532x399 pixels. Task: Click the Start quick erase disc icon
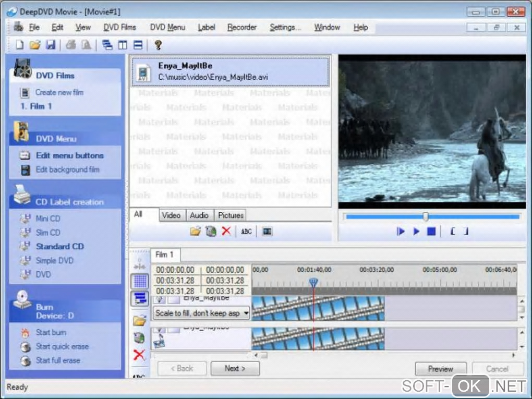26,346
